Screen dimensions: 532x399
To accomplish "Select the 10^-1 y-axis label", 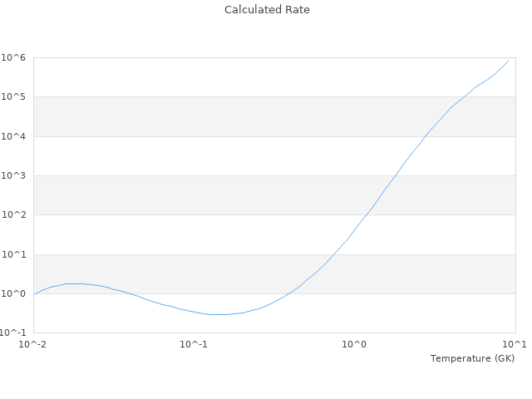I will [16, 332].
